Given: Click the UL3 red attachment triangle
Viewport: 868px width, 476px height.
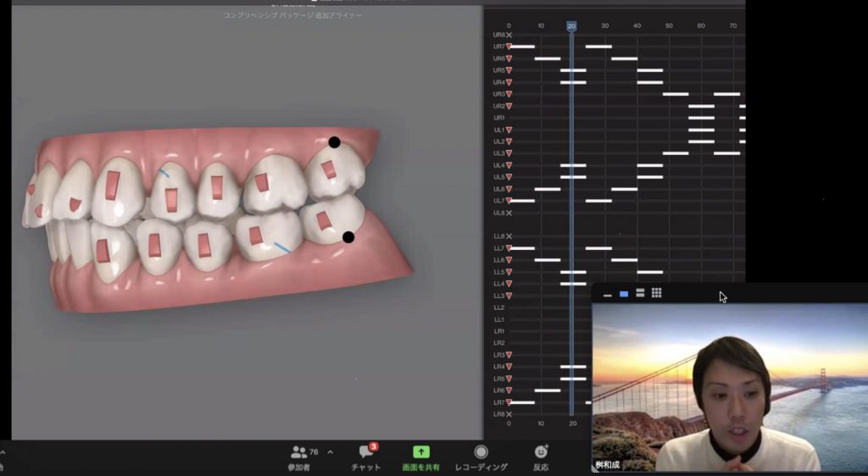Looking at the screenshot, I should [509, 153].
